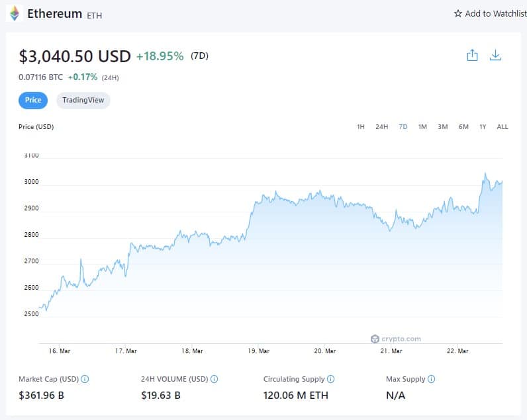Click the 19. Mar date axis label

pos(258,351)
